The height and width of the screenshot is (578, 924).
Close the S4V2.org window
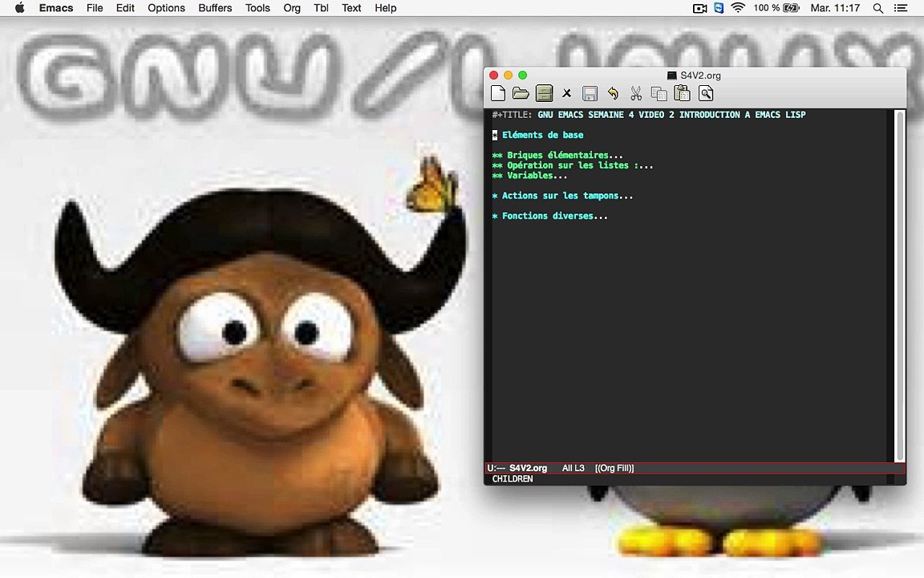point(494,75)
